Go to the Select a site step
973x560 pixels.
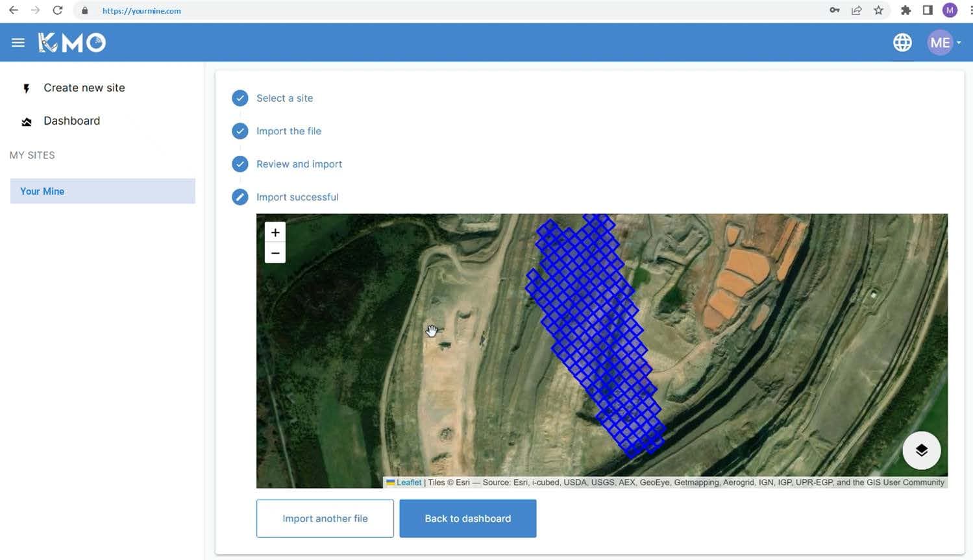click(x=284, y=98)
